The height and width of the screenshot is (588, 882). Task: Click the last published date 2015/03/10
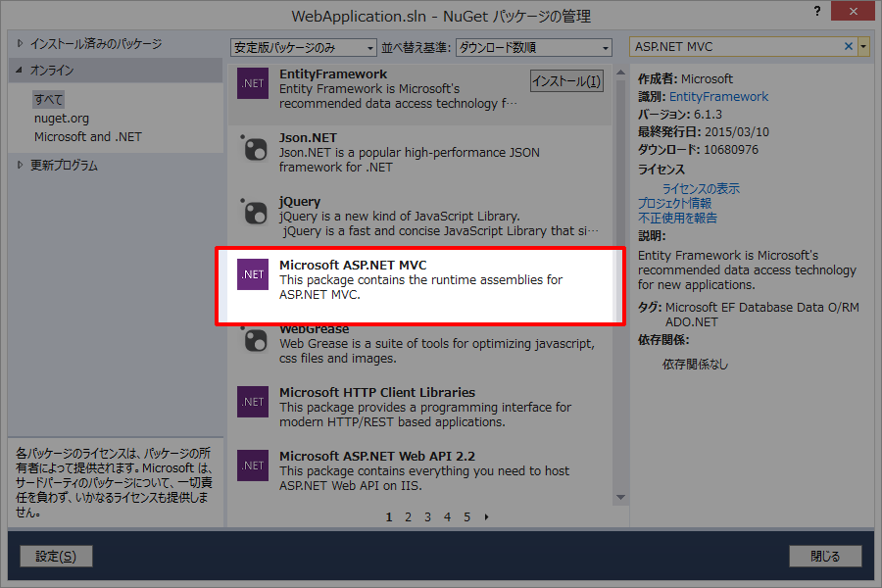[x=736, y=131]
